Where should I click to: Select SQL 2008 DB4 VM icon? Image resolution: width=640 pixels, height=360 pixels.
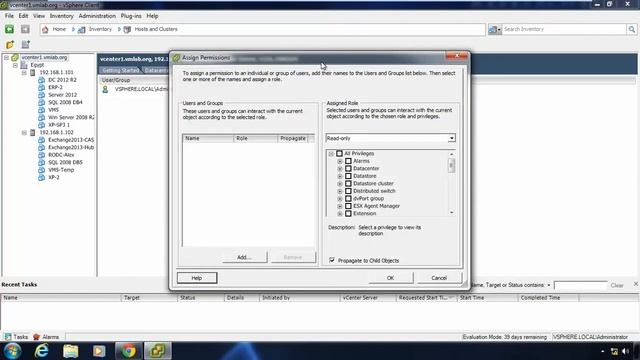tap(42, 102)
